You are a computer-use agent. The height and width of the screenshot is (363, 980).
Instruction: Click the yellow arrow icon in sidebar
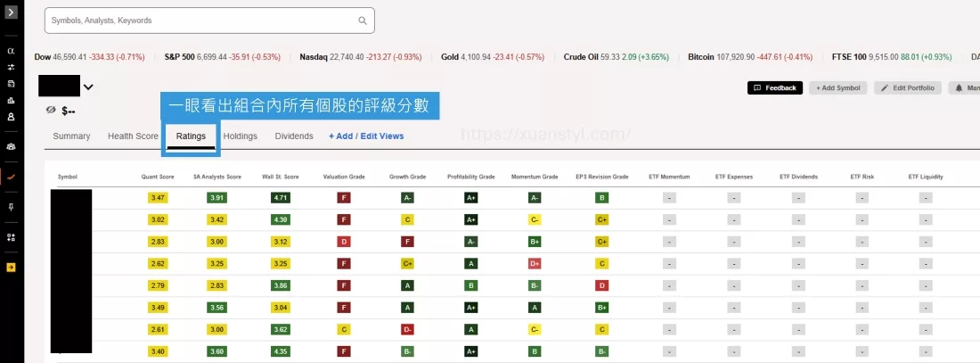click(11, 267)
